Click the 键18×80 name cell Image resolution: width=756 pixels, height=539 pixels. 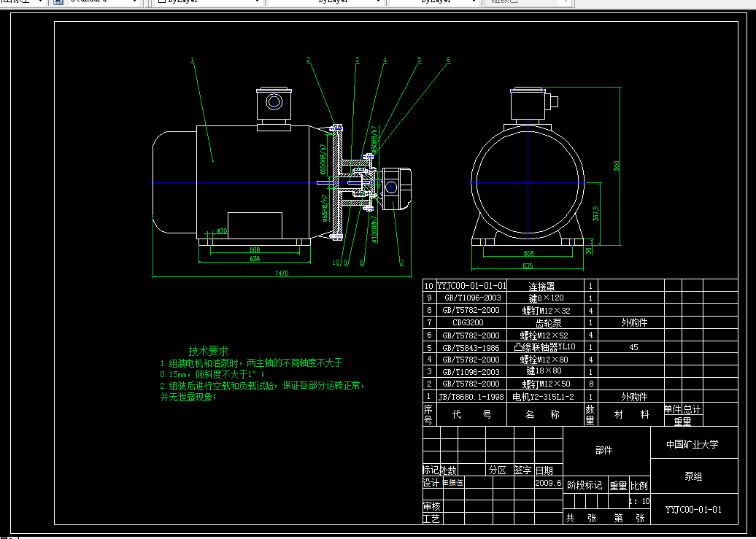pyautogui.click(x=545, y=372)
